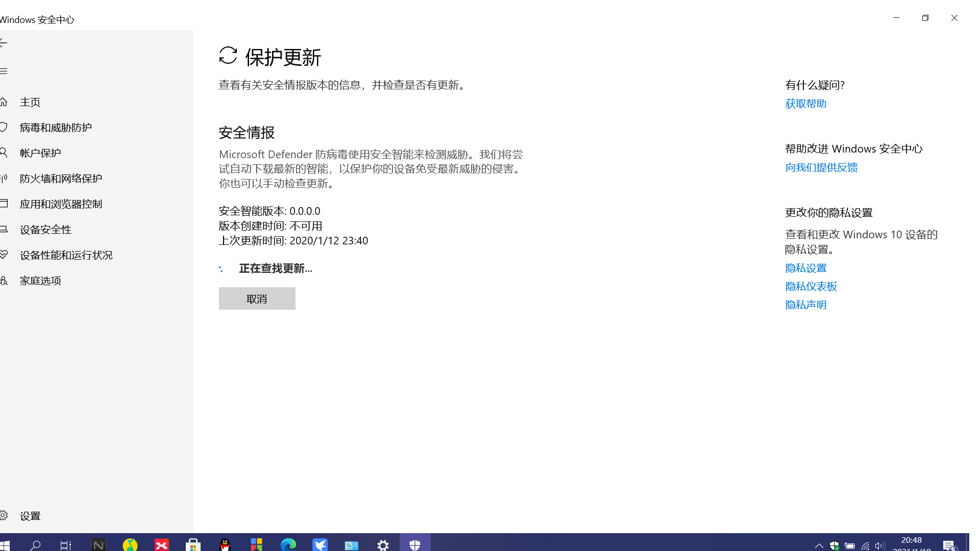Click the 家庭选项 family icon
The image size is (980, 551).
[4, 280]
